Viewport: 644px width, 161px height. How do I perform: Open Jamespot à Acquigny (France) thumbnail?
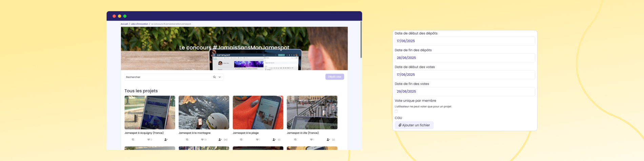click(x=150, y=112)
